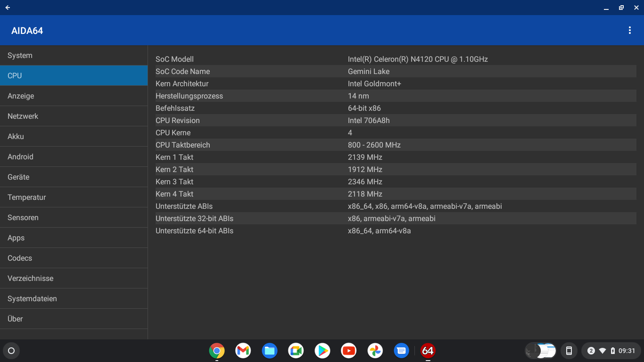Open the three-dot overflow menu in AIDA64
The height and width of the screenshot is (362, 644).
(x=629, y=30)
